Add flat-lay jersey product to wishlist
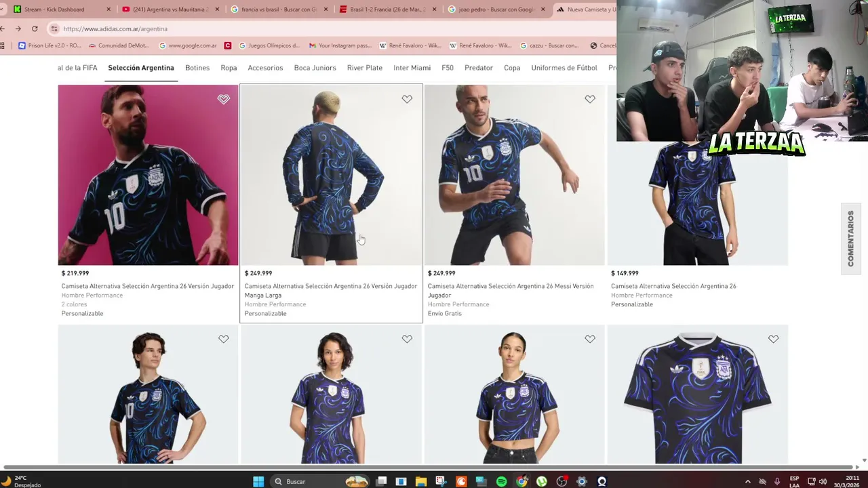 click(773, 339)
